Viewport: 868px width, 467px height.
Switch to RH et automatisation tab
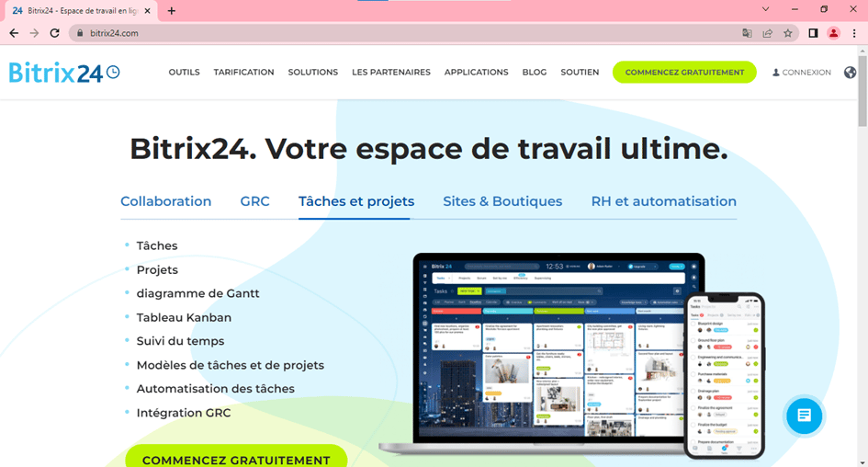click(x=663, y=201)
